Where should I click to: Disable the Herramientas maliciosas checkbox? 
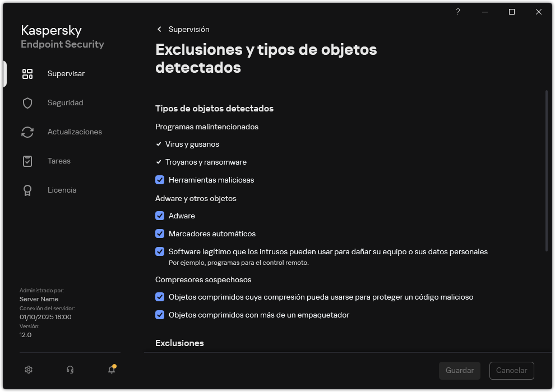[160, 180]
